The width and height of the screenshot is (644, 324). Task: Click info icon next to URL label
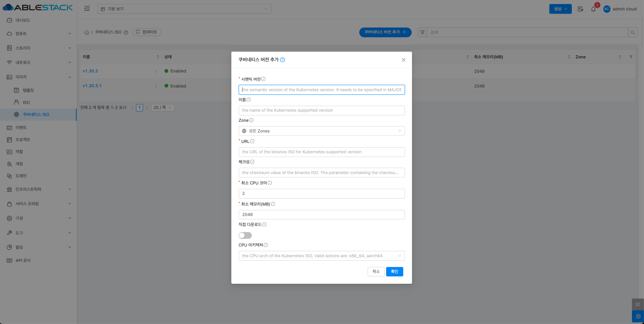coord(252,142)
